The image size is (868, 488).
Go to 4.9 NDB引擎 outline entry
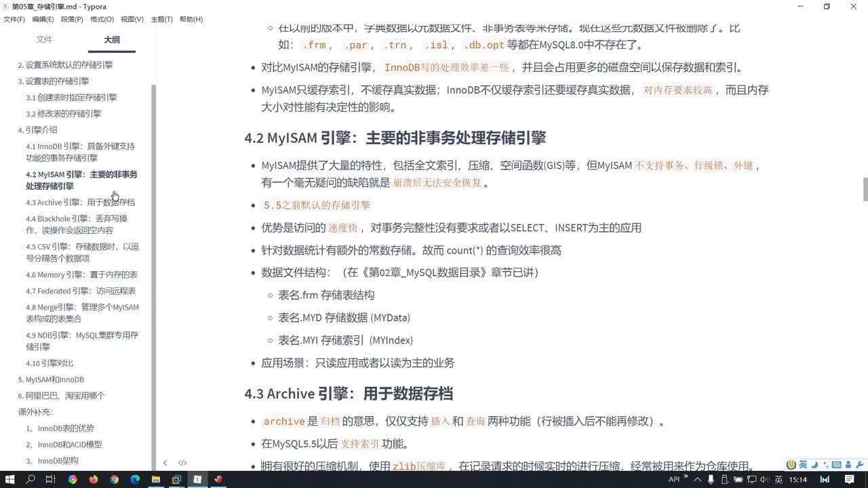coord(82,341)
